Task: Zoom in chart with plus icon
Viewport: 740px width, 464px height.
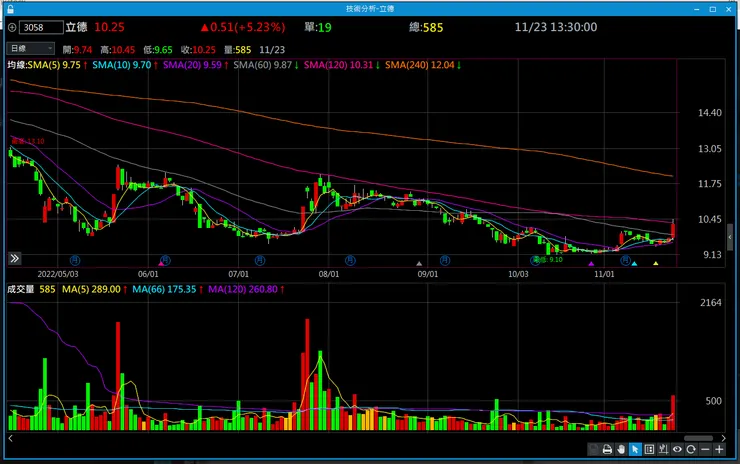Action: point(719,449)
